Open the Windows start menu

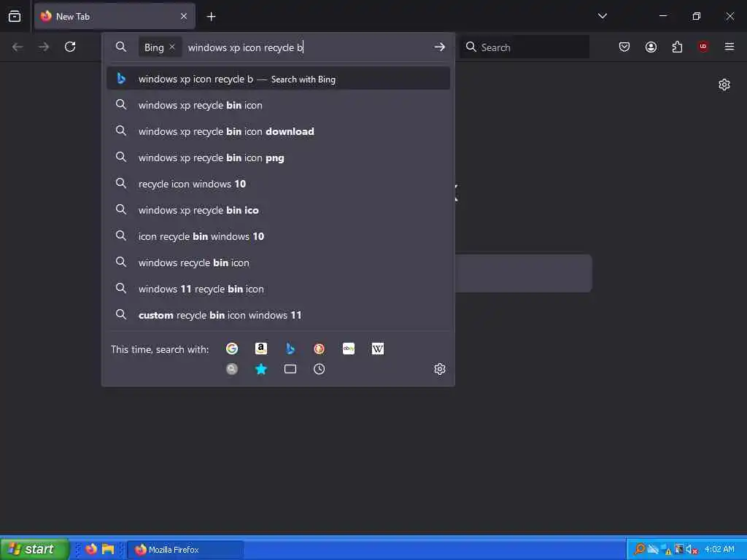pos(34,549)
